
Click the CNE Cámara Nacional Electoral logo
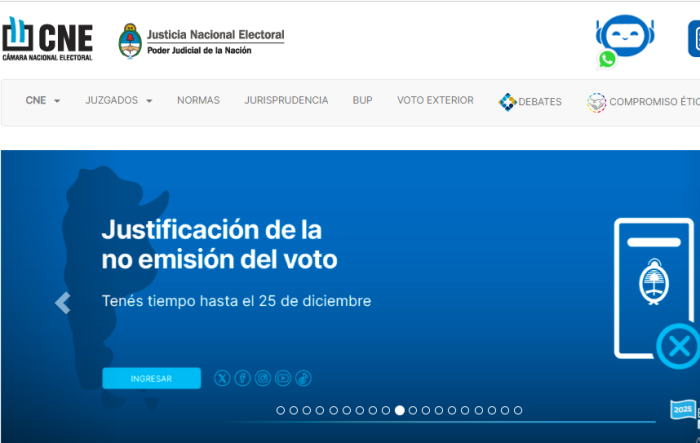[x=47, y=39]
